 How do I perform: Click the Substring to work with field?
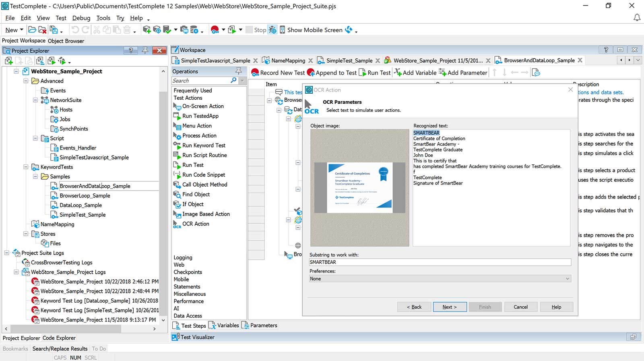(440, 262)
